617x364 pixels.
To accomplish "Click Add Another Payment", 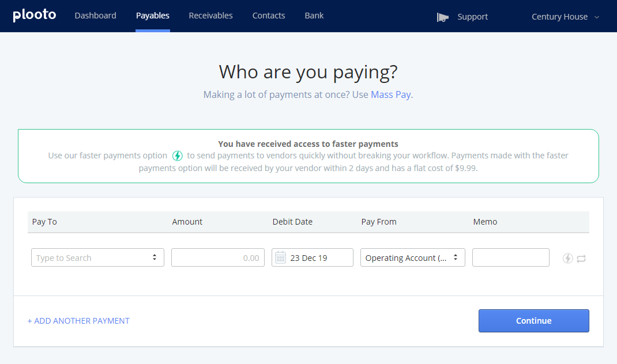I will coord(78,321).
